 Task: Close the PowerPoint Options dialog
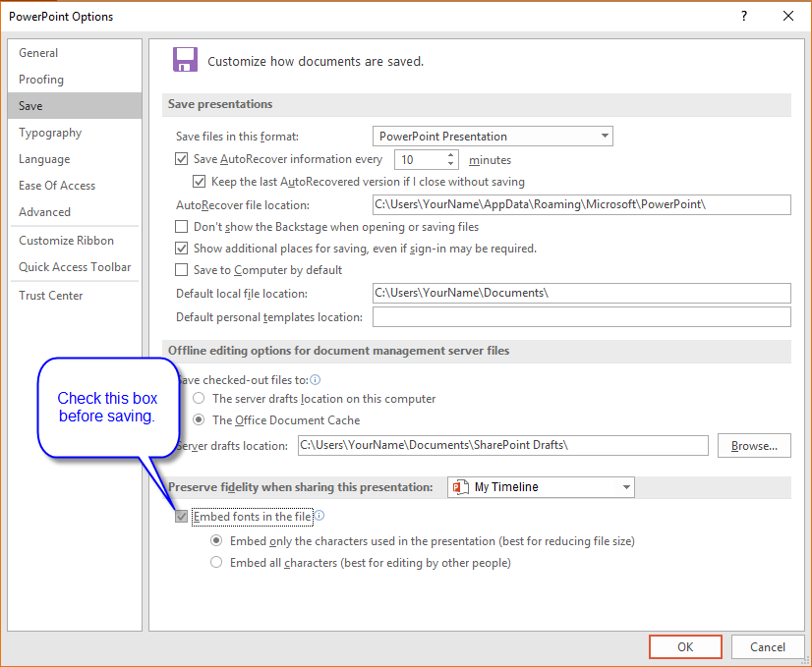click(787, 16)
